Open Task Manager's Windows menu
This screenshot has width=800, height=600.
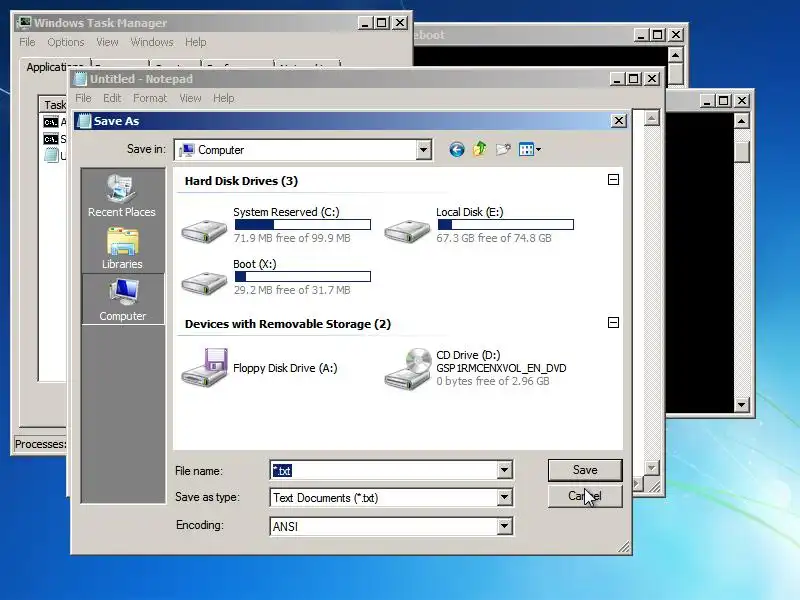[x=152, y=42]
